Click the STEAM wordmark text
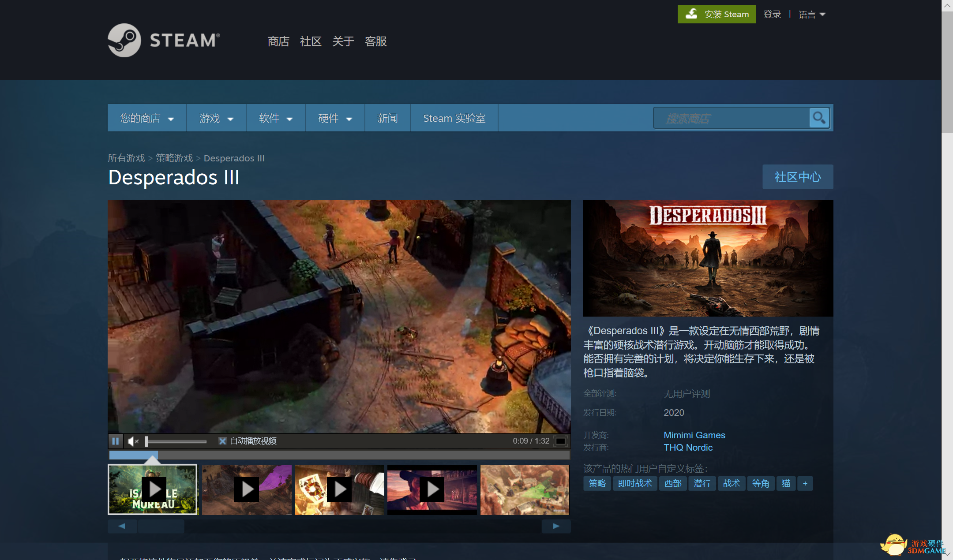This screenshot has width=953, height=560. pos(184,41)
